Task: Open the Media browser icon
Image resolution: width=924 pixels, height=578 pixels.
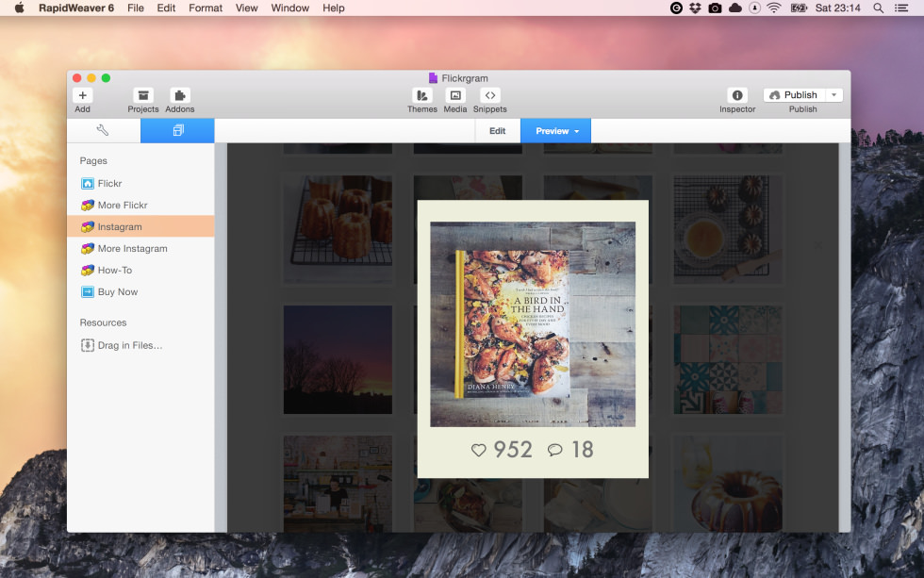Action: (x=454, y=95)
